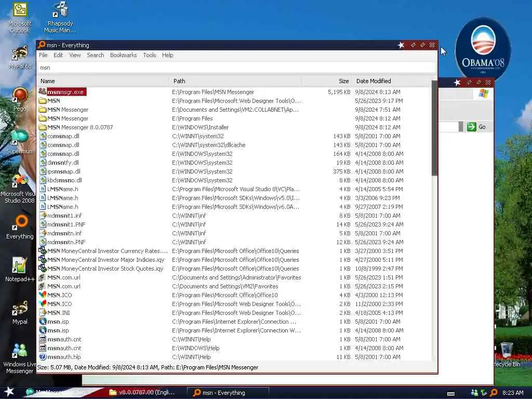The width and height of the screenshot is (532, 399).
Task: Select the mdmsnit1.inf file icon
Action: coord(43,216)
